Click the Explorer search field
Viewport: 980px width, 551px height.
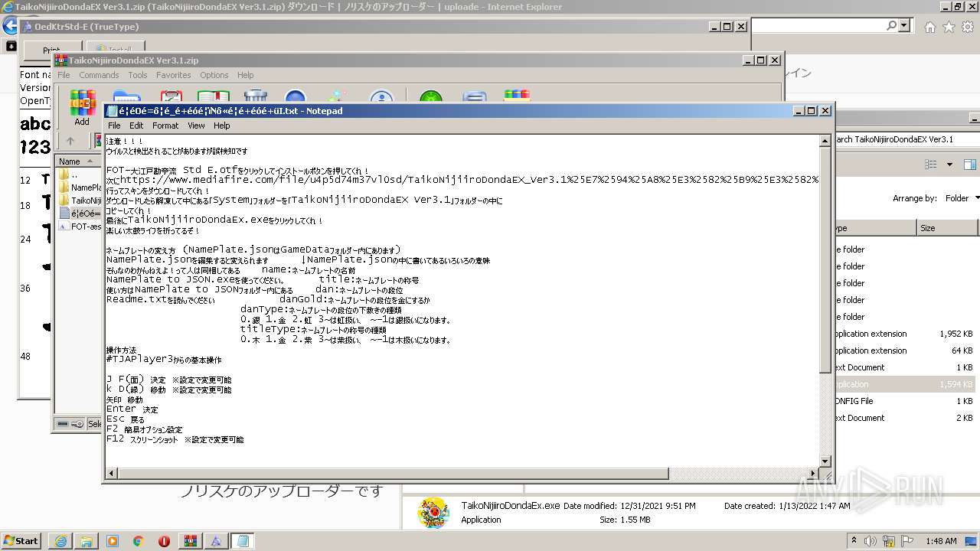[x=906, y=139]
